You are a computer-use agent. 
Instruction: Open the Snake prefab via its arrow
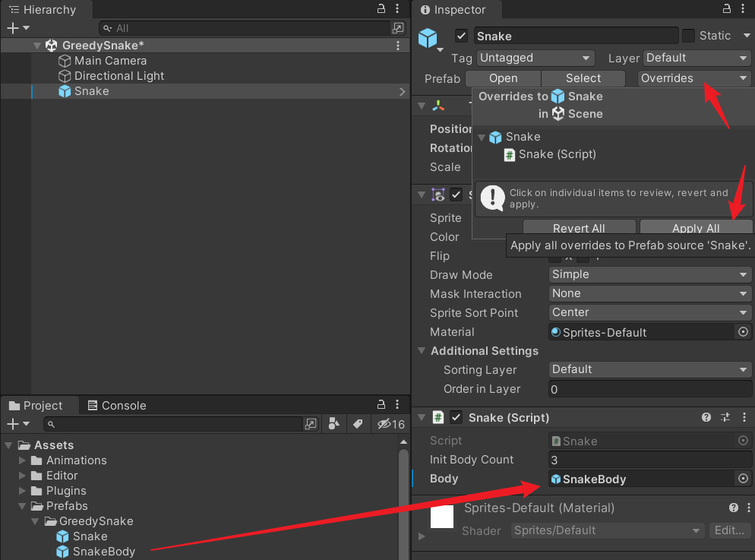pyautogui.click(x=402, y=91)
